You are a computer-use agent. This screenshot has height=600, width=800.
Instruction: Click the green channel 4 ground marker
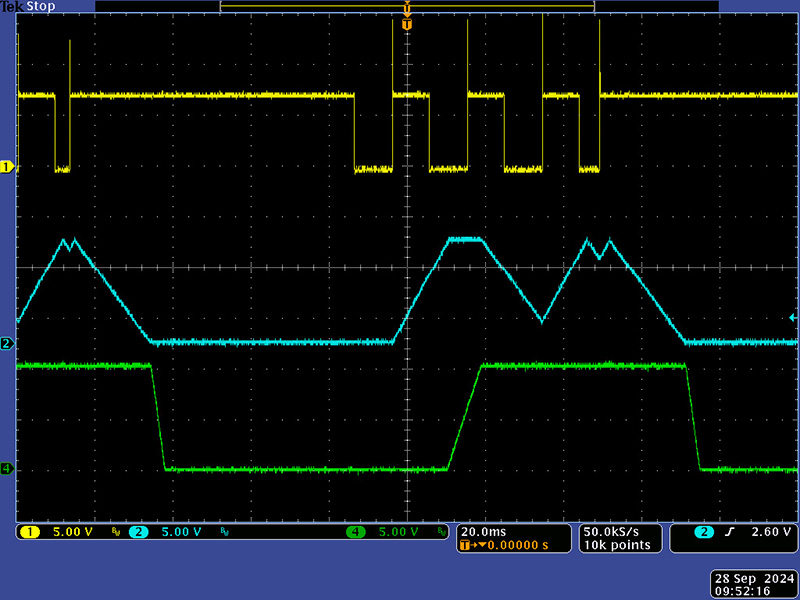(x=7, y=468)
